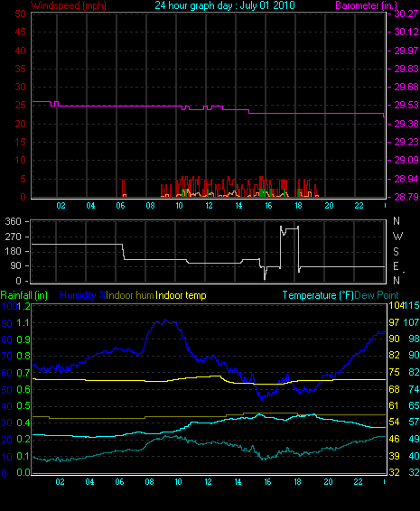Click hour '02' under the windspeed graph

point(61,206)
